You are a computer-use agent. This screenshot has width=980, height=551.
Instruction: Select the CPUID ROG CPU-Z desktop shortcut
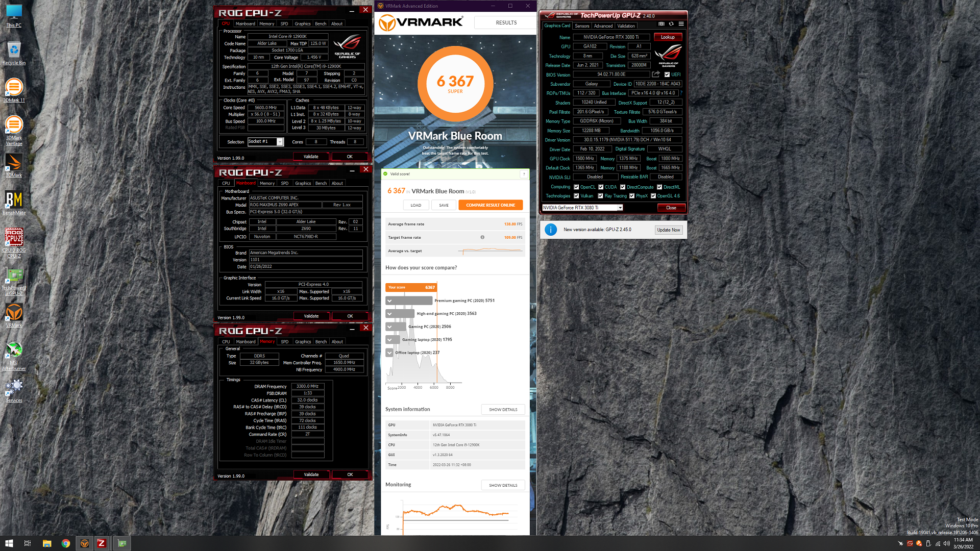(14, 243)
